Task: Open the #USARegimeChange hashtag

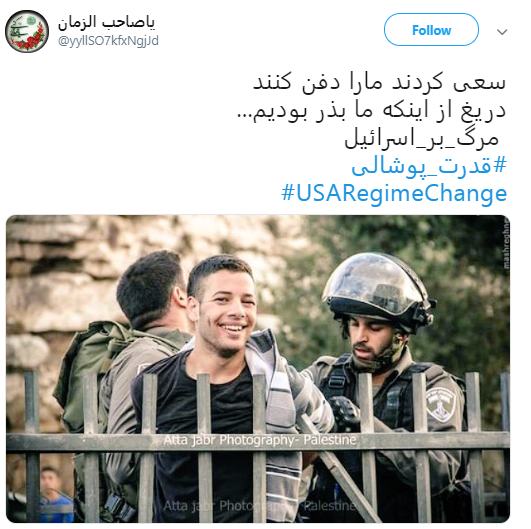Action: [394, 193]
